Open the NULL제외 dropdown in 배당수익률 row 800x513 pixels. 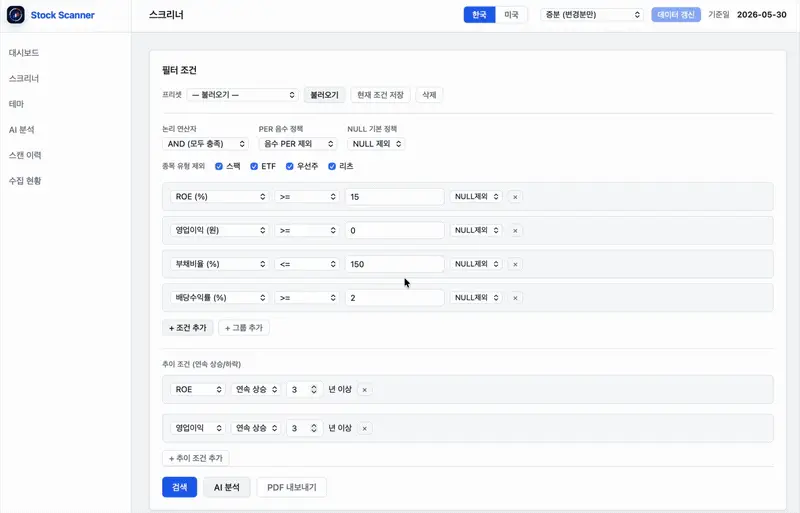pos(476,298)
